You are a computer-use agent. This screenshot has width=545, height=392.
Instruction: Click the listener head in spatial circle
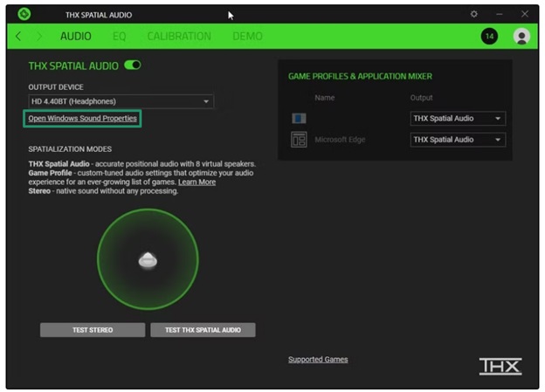148,260
